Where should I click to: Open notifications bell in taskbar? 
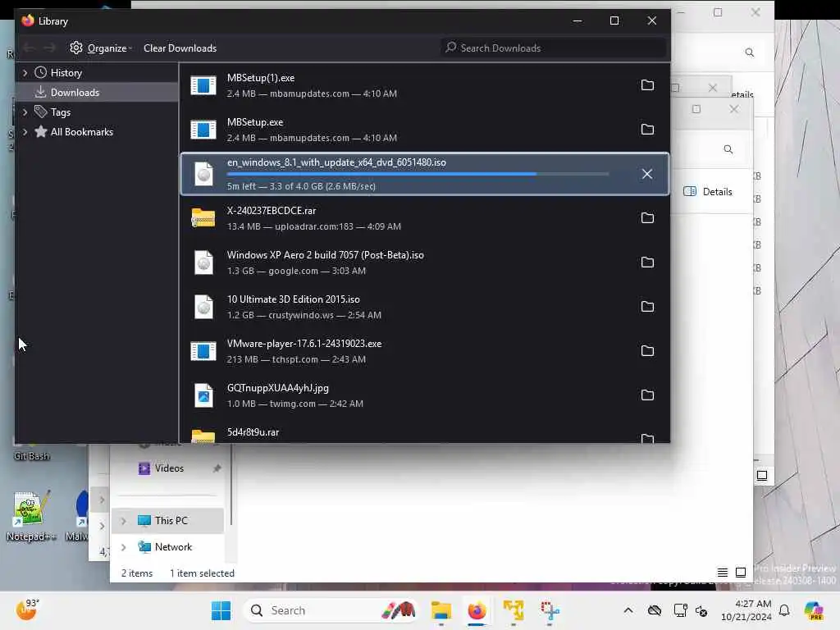point(784,610)
